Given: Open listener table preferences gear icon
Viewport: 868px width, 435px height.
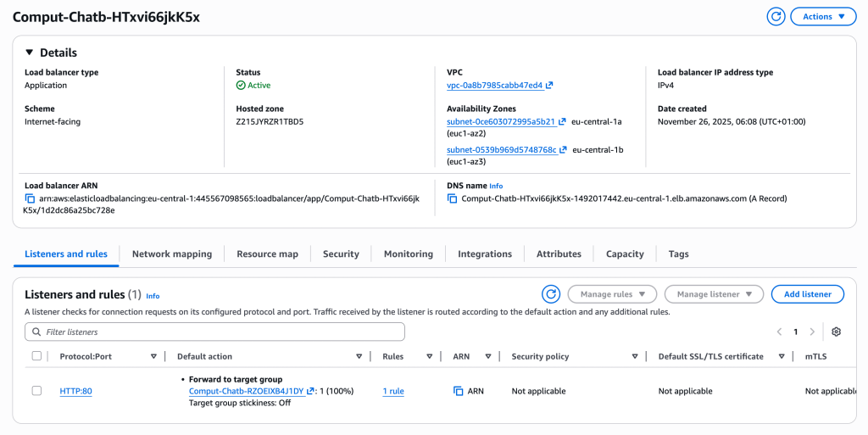Looking at the screenshot, I should point(836,332).
